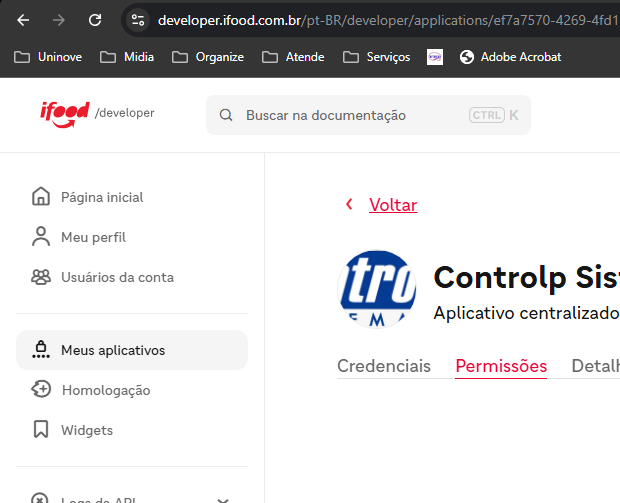Click the Meus aplicativos icon

(x=41, y=350)
